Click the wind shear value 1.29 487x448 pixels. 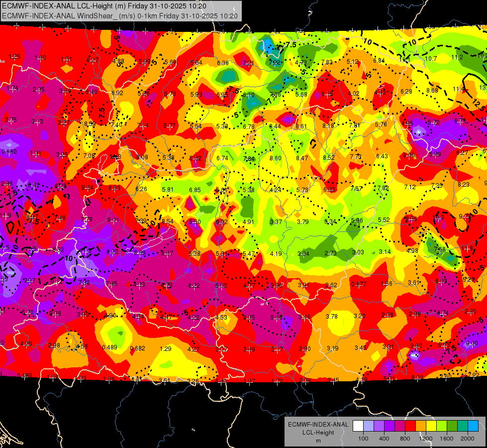(x=166, y=349)
